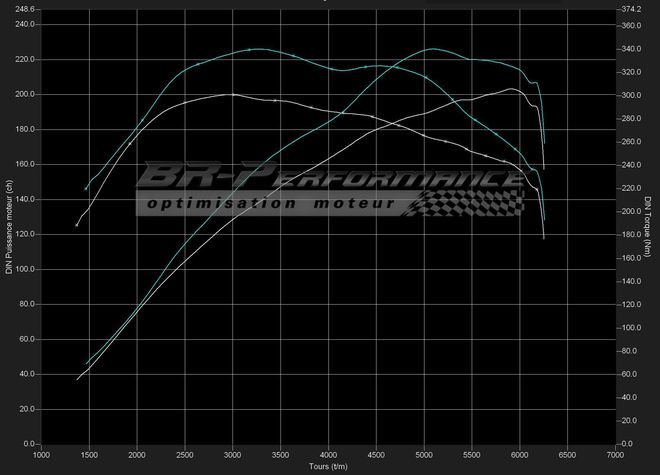
Task: Click the 374.2 top torque axis value
Action: [631, 9]
